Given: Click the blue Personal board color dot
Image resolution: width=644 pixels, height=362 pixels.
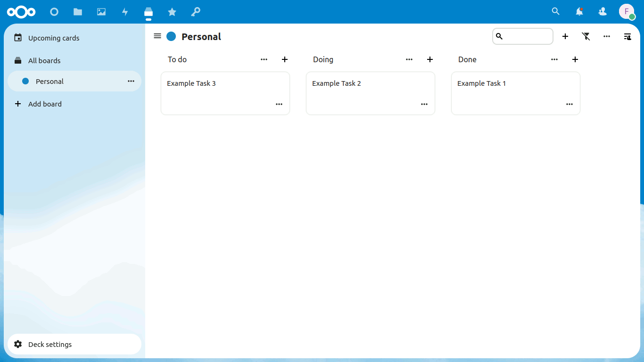Looking at the screenshot, I should (171, 36).
